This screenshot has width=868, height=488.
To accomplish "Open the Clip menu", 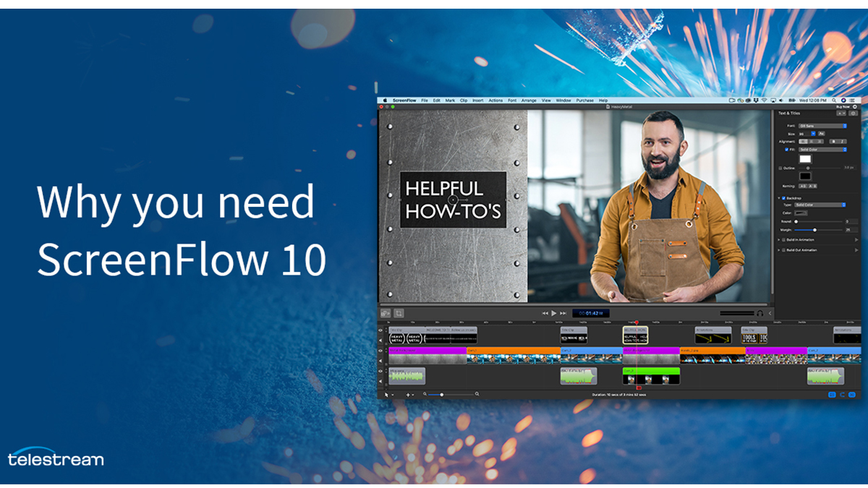I will 464,100.
